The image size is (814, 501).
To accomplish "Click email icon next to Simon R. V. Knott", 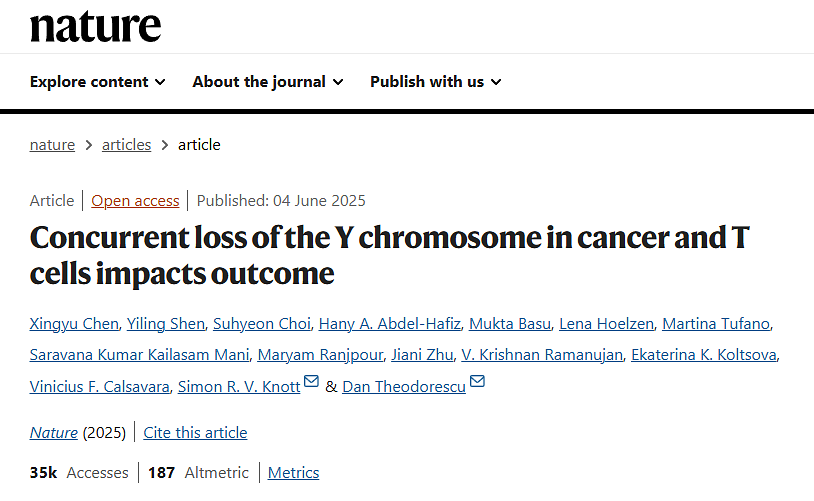I will pos(312,382).
